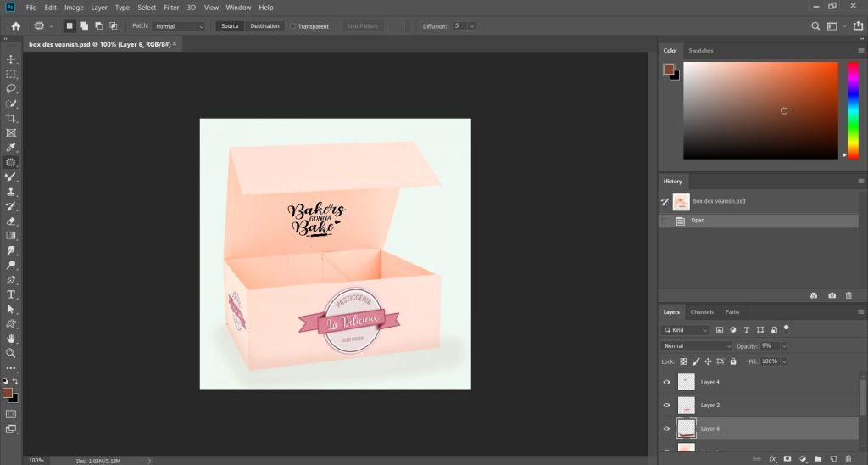Toggle visibility of Layer 2
Screen dimensions: 868x465
[666, 406]
